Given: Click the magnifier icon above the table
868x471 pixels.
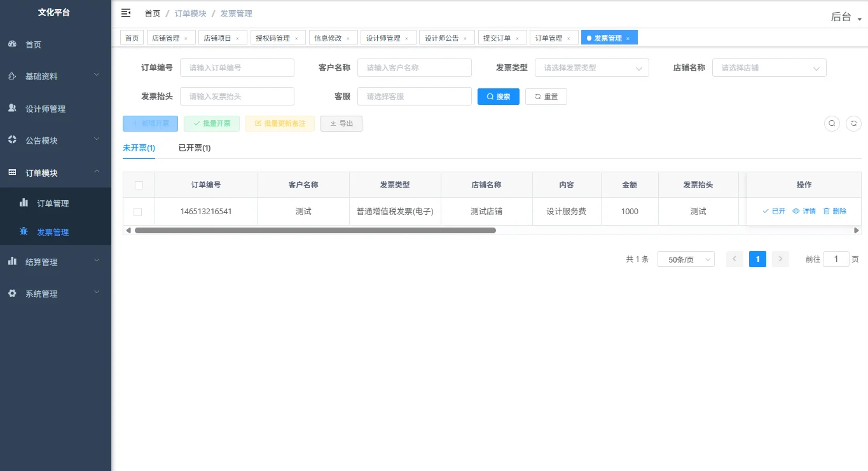Looking at the screenshot, I should tap(832, 123).
